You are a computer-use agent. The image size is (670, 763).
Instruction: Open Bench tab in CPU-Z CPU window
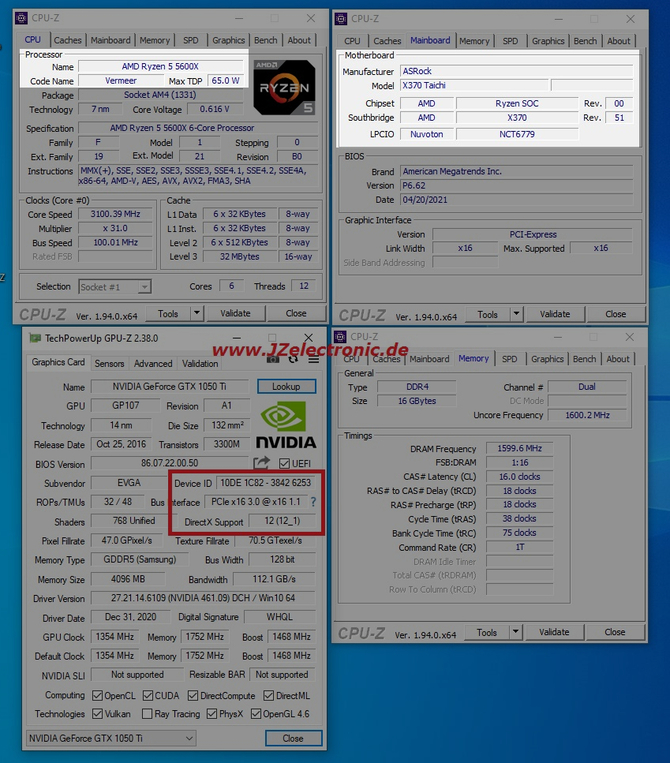click(x=266, y=40)
